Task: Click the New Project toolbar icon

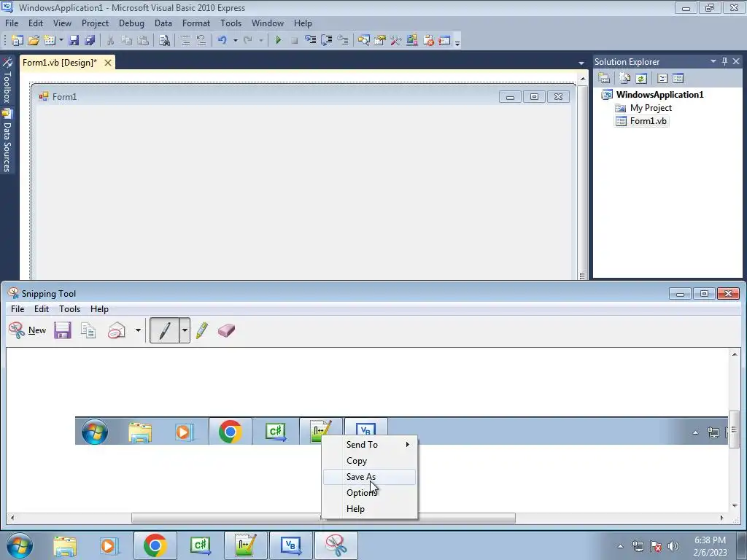Action: (x=18, y=41)
